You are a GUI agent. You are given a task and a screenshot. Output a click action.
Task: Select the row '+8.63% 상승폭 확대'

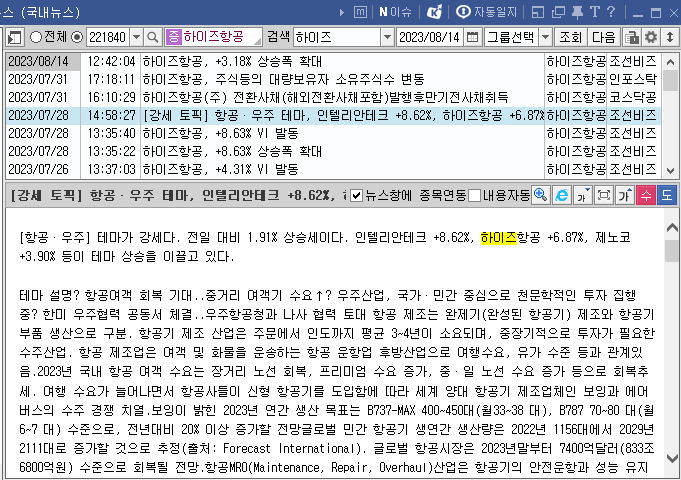(x=333, y=151)
